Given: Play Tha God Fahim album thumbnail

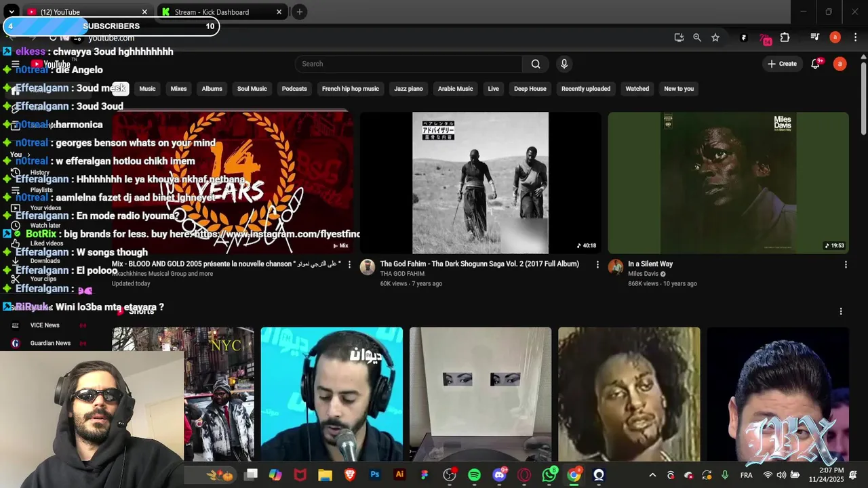Looking at the screenshot, I should 480,183.
